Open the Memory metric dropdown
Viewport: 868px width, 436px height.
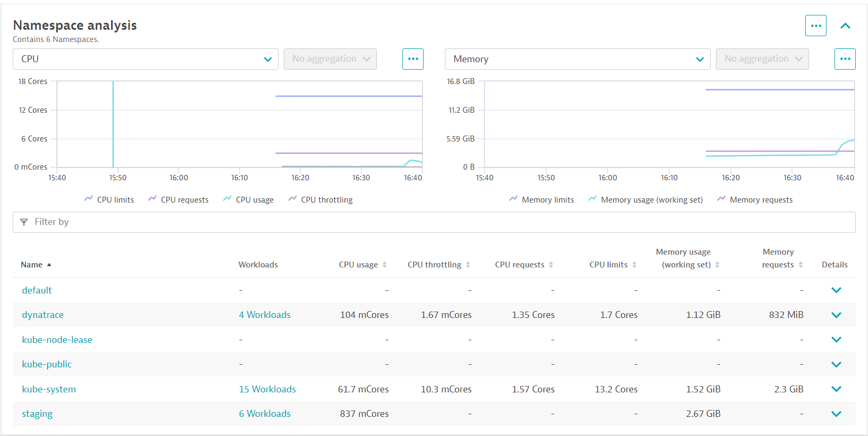pos(577,59)
